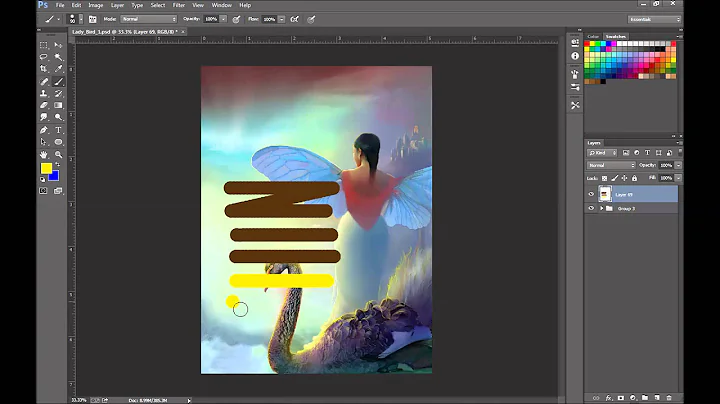720x404 pixels.
Task: Open the Essentials workspace dropdown
Action: 654,19
